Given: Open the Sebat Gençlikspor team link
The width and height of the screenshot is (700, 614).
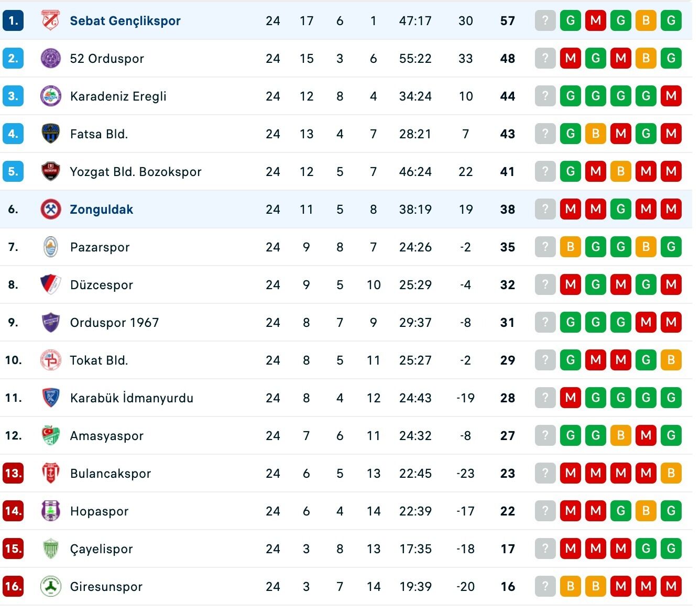Looking at the screenshot, I should pos(125,21).
